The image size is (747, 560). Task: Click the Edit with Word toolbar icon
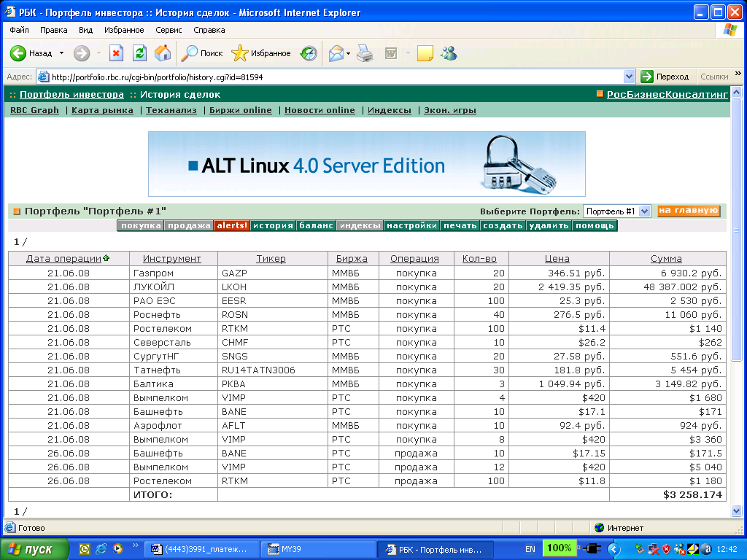(391, 53)
